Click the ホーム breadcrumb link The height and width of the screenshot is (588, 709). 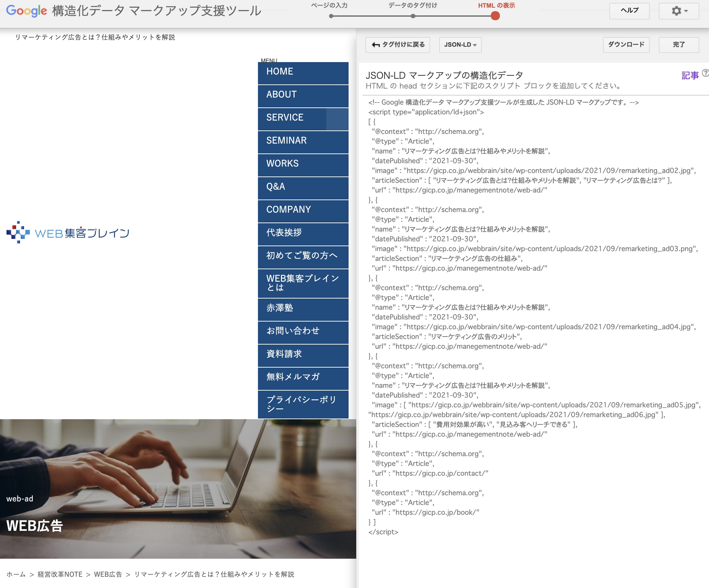[x=16, y=574]
